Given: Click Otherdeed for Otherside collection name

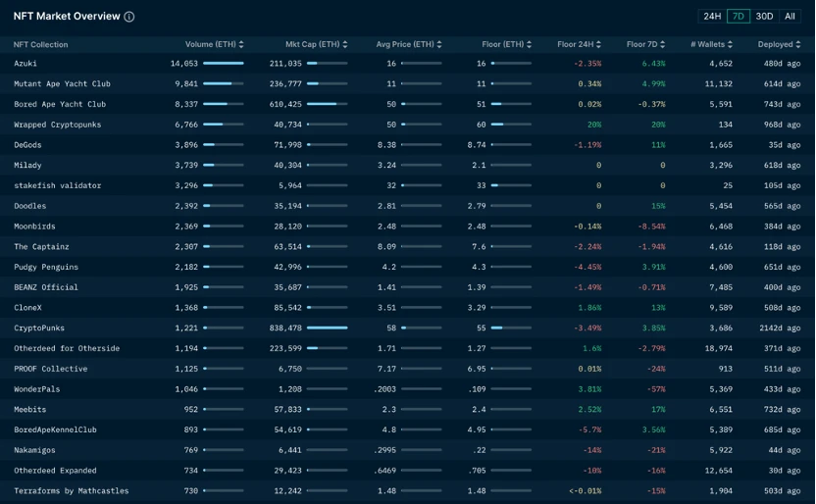Looking at the screenshot, I should (67, 348).
